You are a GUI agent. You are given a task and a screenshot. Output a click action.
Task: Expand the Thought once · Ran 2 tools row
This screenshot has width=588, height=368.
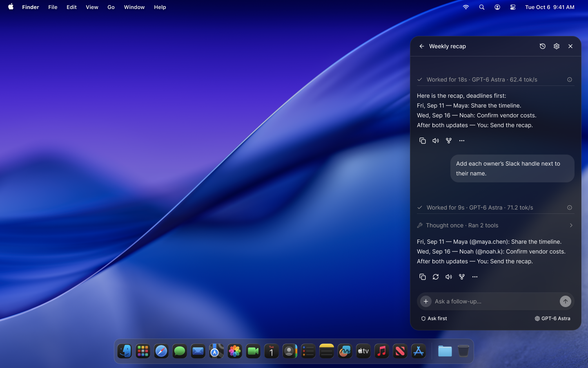pos(495,225)
